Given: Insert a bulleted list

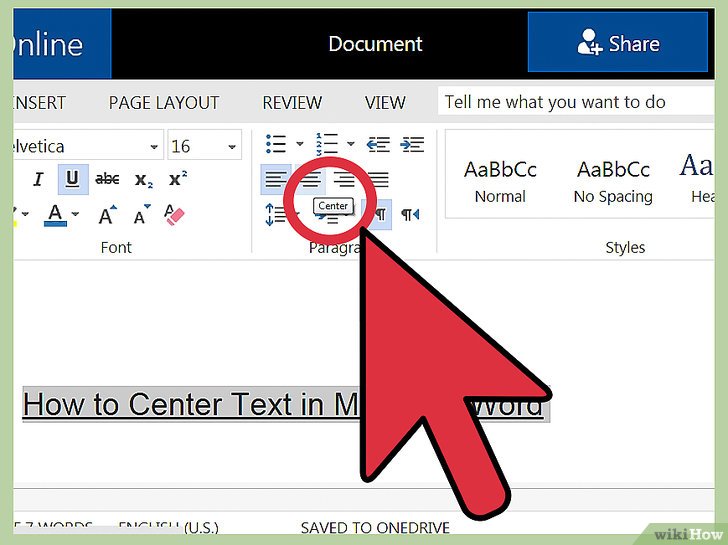Looking at the screenshot, I should point(276,144).
